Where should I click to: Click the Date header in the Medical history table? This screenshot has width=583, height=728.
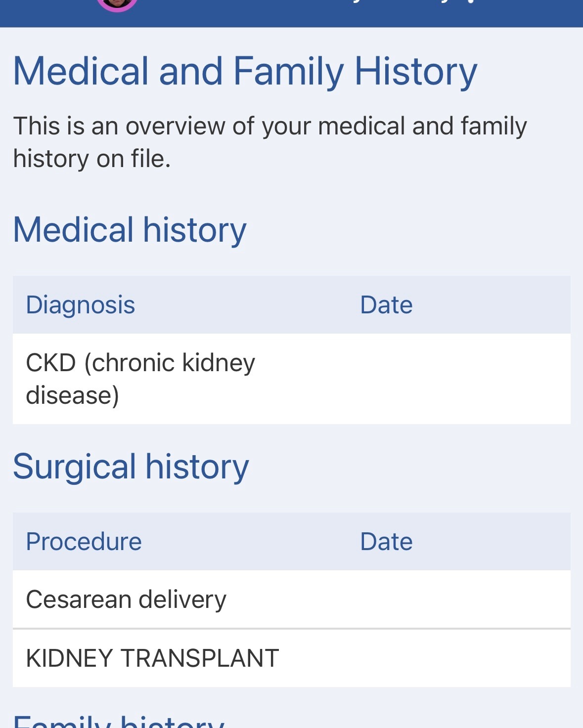click(386, 305)
